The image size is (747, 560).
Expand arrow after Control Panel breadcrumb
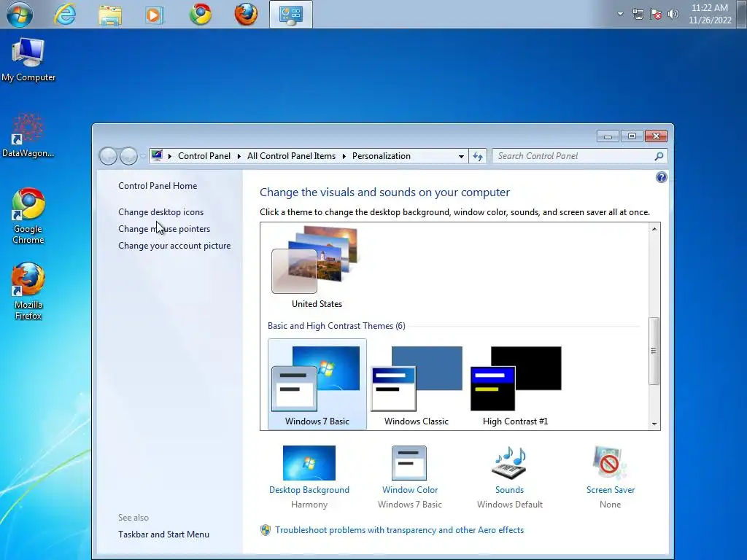click(239, 156)
